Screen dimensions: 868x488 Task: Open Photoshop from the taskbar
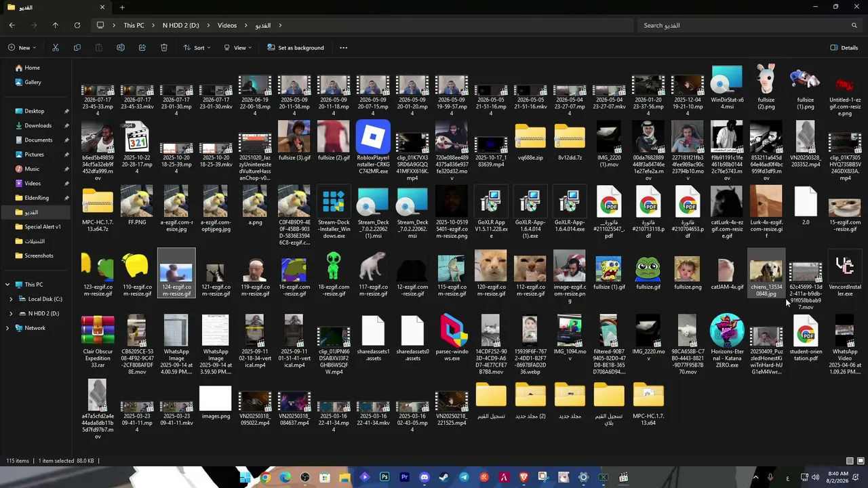384,477
